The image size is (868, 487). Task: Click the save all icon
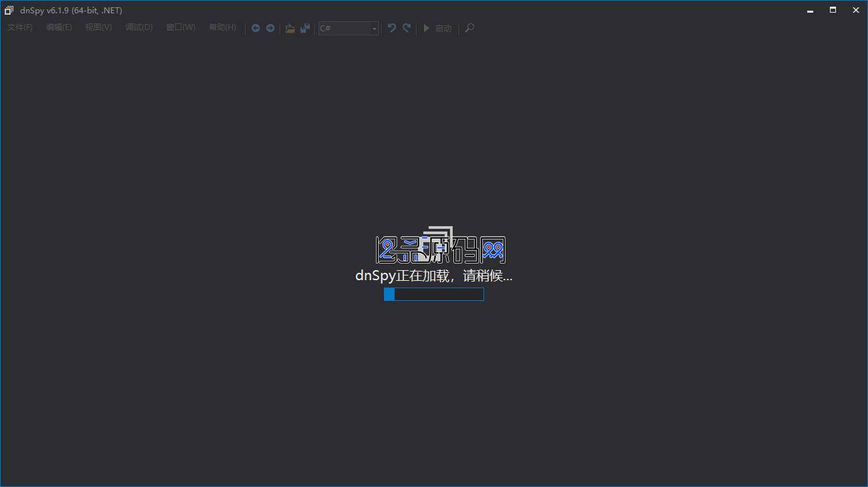click(x=305, y=28)
